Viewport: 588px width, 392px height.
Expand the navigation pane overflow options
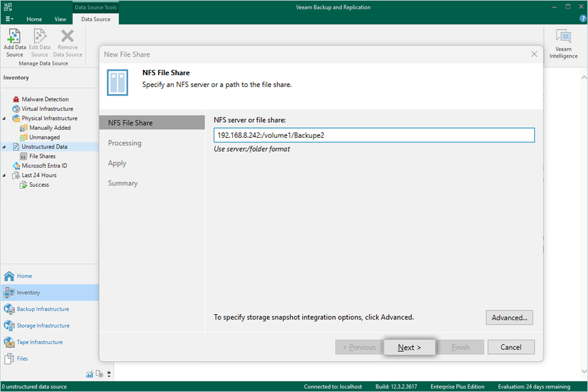(x=108, y=374)
